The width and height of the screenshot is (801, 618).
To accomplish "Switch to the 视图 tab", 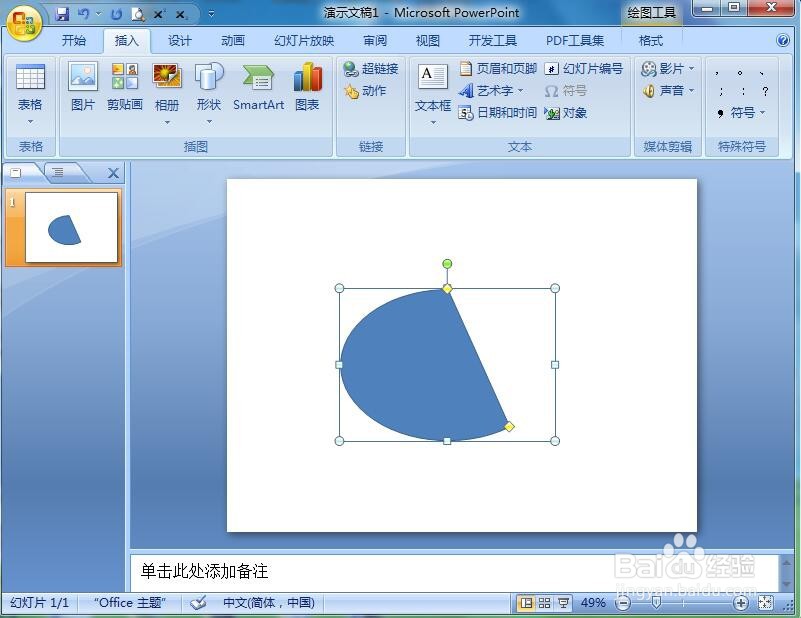I will coord(428,40).
